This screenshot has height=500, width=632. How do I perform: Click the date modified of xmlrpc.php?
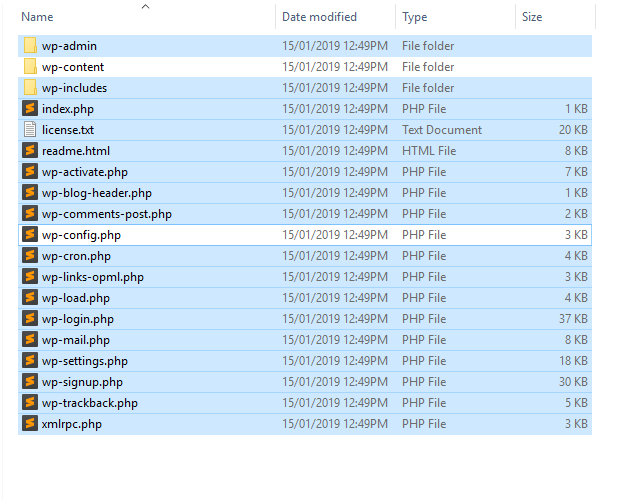coord(335,423)
